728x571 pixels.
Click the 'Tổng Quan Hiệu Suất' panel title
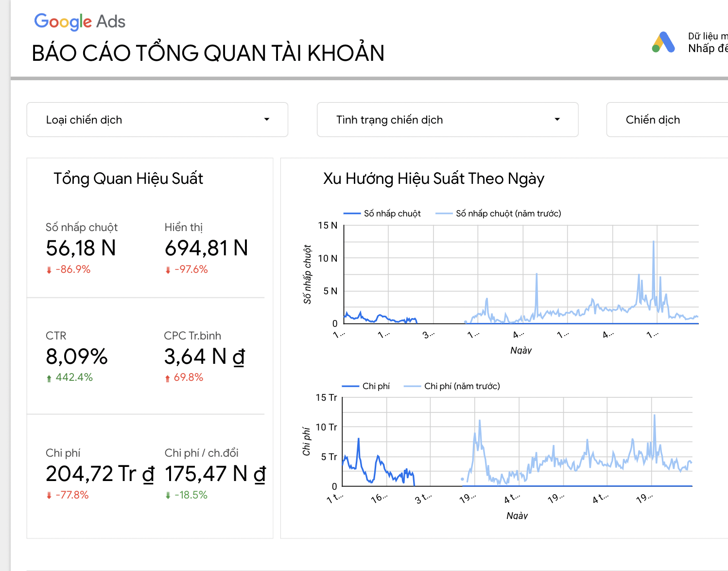click(x=129, y=178)
